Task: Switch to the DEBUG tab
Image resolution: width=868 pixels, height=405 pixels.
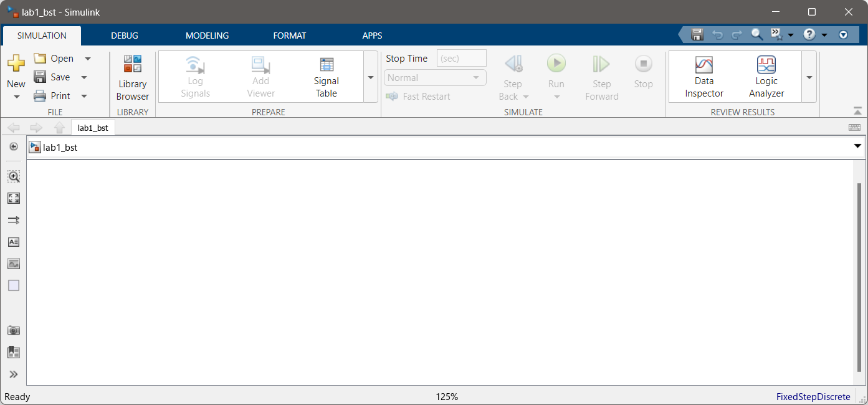Action: click(125, 36)
